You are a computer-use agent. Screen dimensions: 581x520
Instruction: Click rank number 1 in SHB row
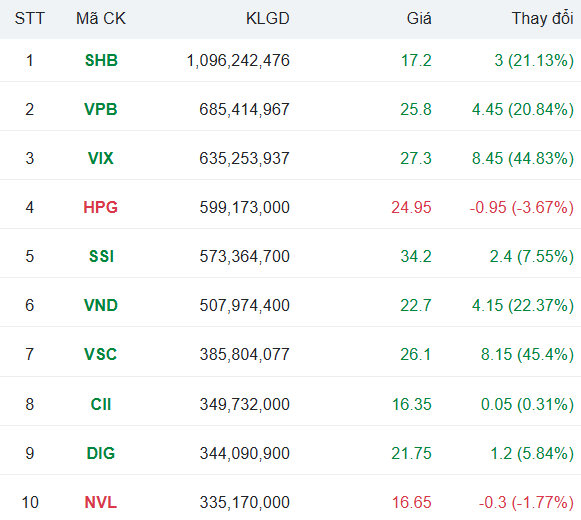(30, 60)
